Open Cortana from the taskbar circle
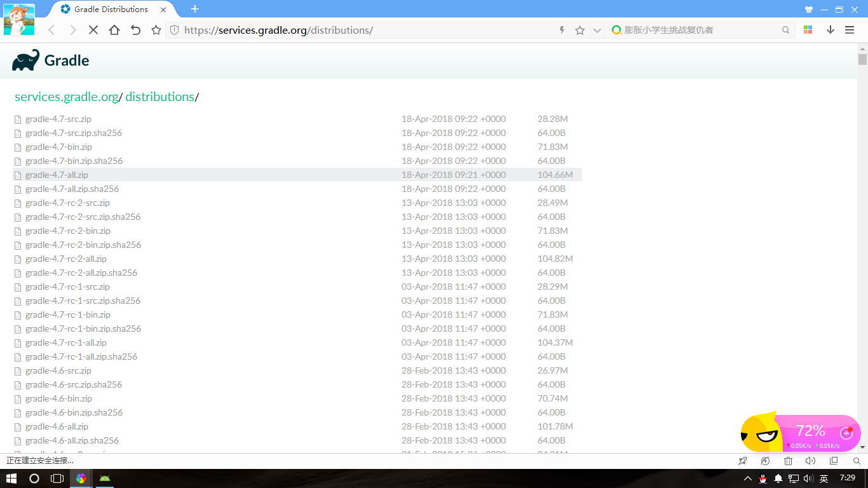 [34, 478]
